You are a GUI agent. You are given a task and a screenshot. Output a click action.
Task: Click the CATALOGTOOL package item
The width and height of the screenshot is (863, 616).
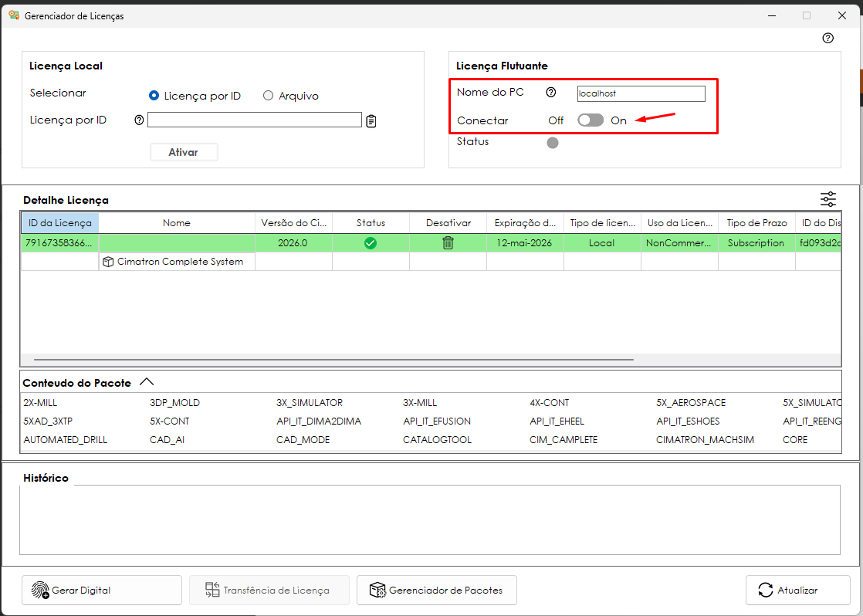(x=437, y=440)
